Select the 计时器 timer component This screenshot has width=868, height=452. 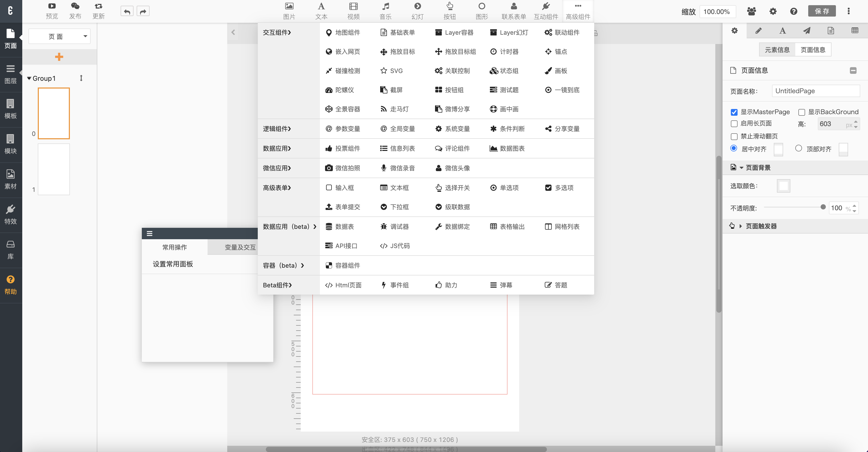coord(504,52)
